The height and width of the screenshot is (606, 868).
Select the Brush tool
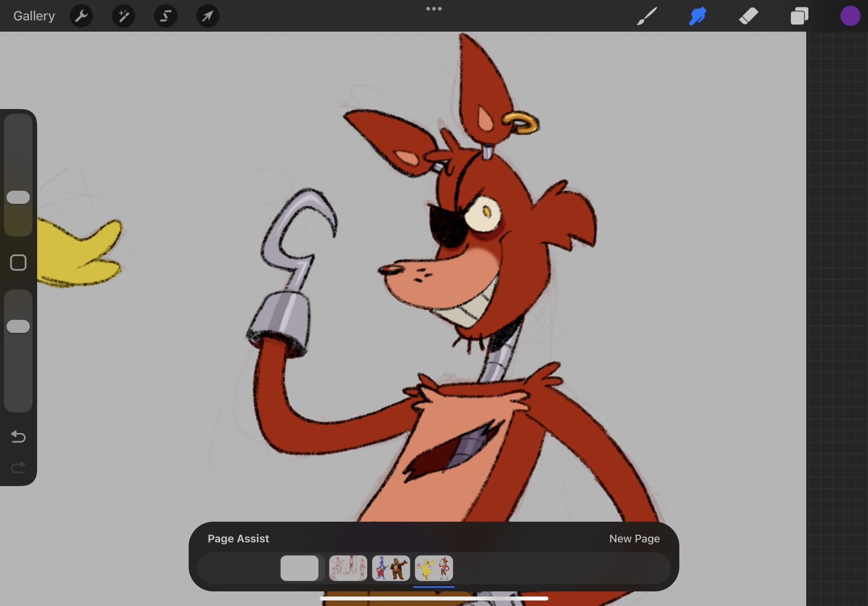coord(647,16)
